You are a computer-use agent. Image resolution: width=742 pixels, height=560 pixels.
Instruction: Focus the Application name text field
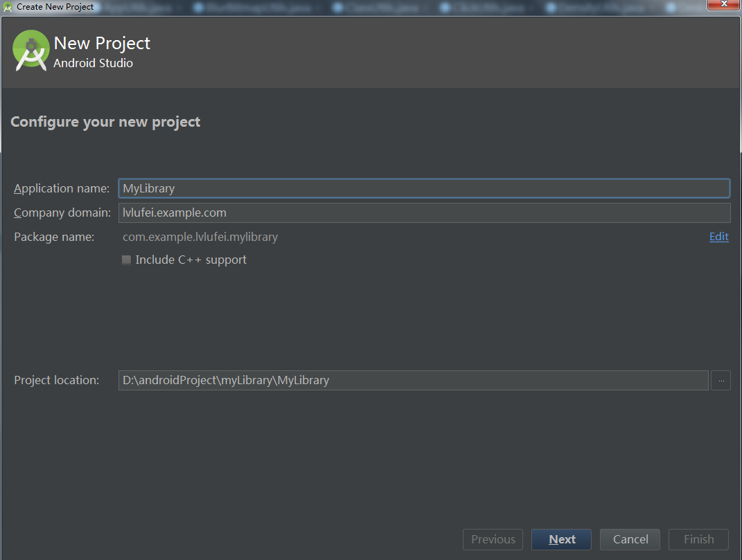pos(423,188)
